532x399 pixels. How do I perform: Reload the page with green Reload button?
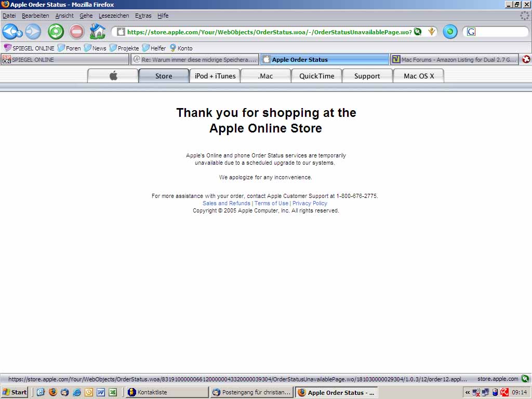click(x=56, y=32)
